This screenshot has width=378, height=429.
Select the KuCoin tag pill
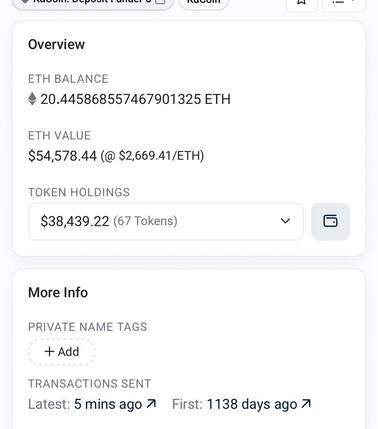point(204,3)
